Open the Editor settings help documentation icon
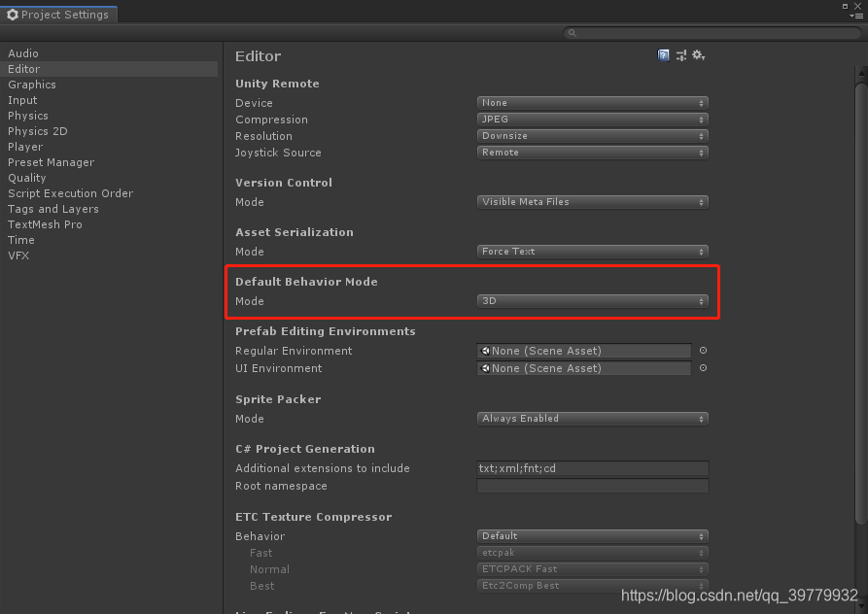The image size is (868, 614). coord(664,55)
